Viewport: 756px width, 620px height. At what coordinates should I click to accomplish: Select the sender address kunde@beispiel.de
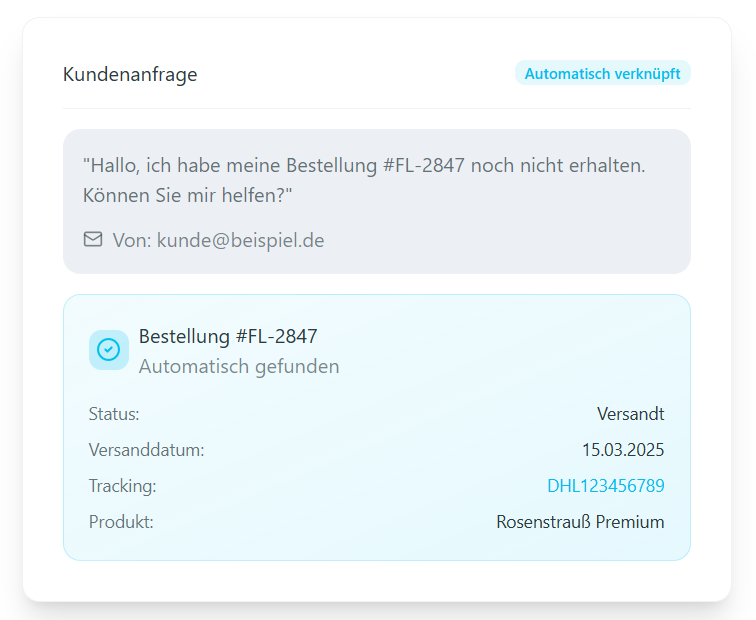240,240
